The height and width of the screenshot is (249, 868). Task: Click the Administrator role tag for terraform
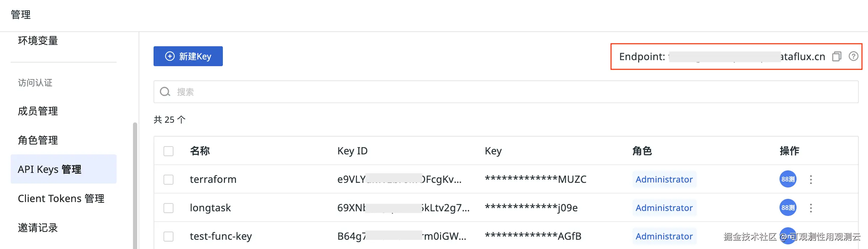pos(664,179)
